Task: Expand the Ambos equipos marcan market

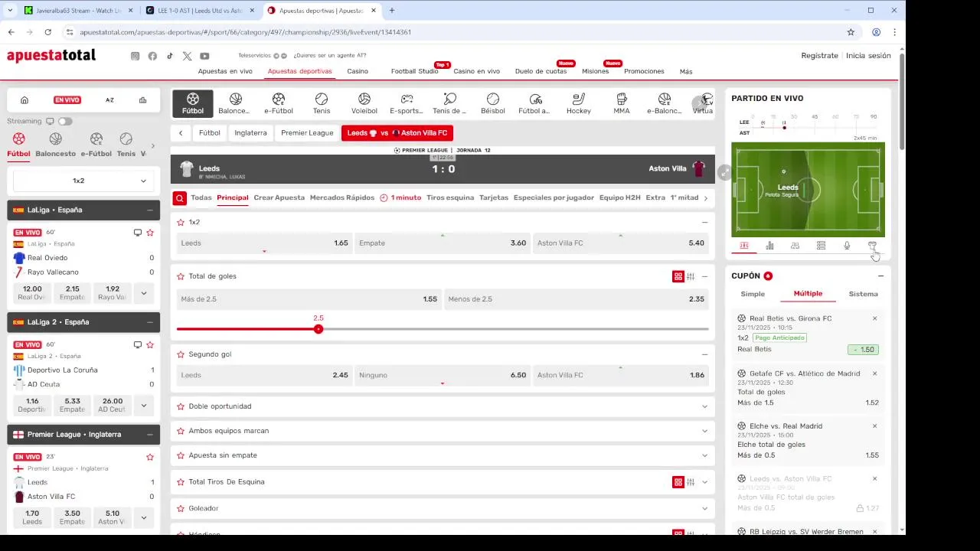Action: point(705,431)
